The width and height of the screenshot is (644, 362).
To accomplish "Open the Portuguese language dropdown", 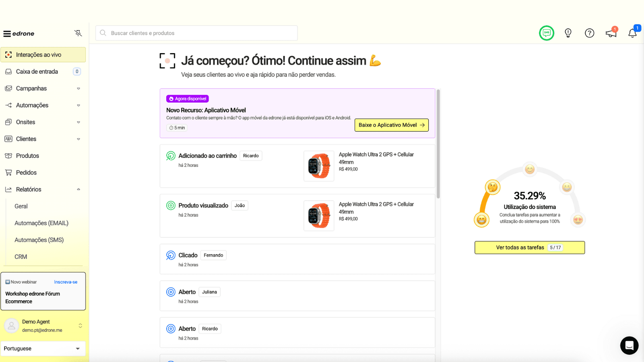I will coord(43,349).
